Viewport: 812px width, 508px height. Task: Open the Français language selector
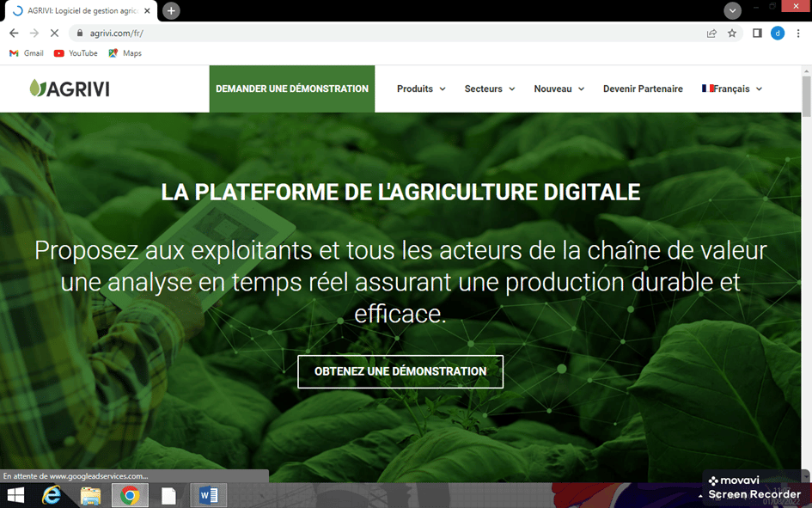pyautogui.click(x=731, y=89)
